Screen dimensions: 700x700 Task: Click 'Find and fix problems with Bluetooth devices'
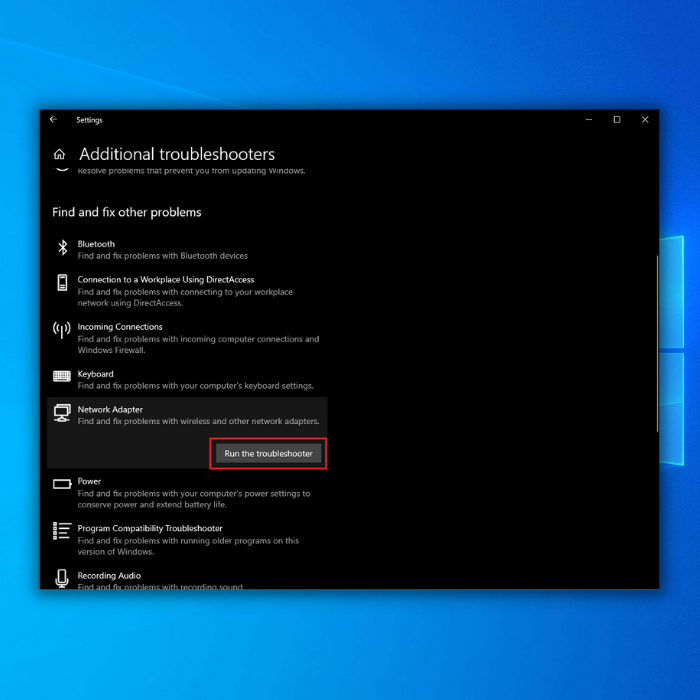point(162,256)
